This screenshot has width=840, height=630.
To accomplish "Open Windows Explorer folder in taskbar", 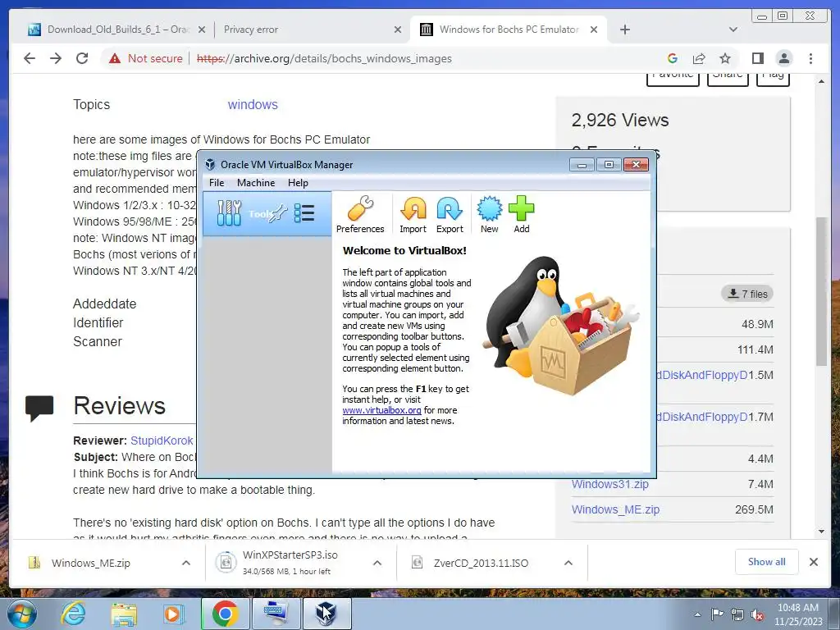I will (x=124, y=614).
